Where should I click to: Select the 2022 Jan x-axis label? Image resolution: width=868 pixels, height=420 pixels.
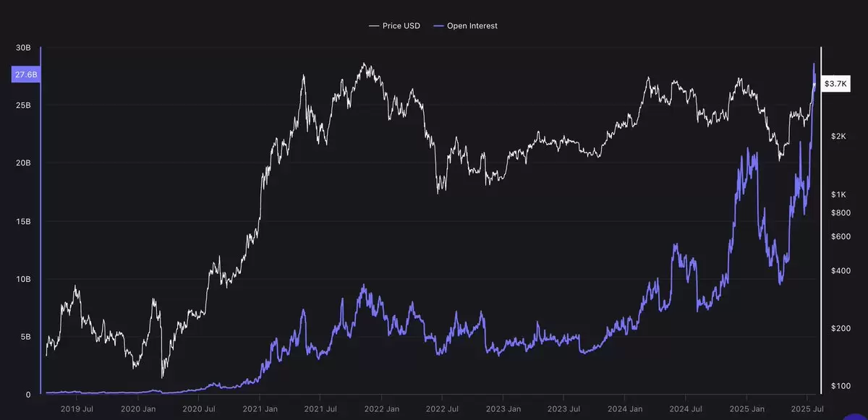pos(382,408)
